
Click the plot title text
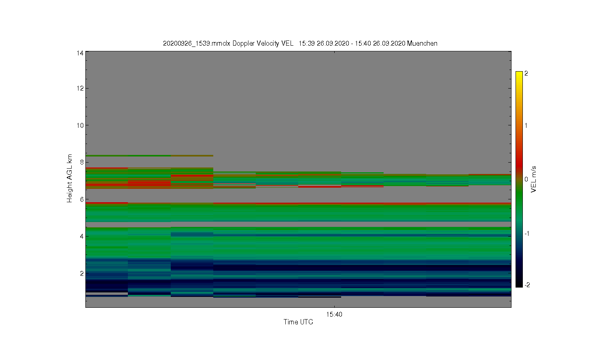(x=300, y=43)
